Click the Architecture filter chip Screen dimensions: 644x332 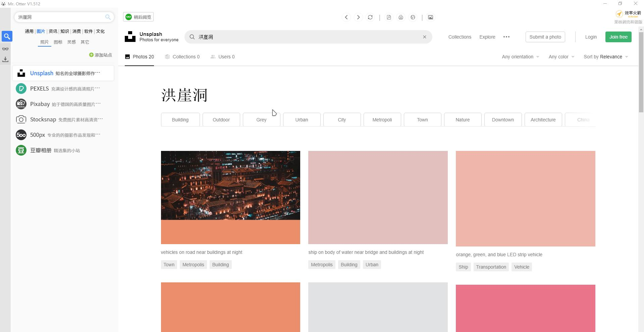pos(543,120)
